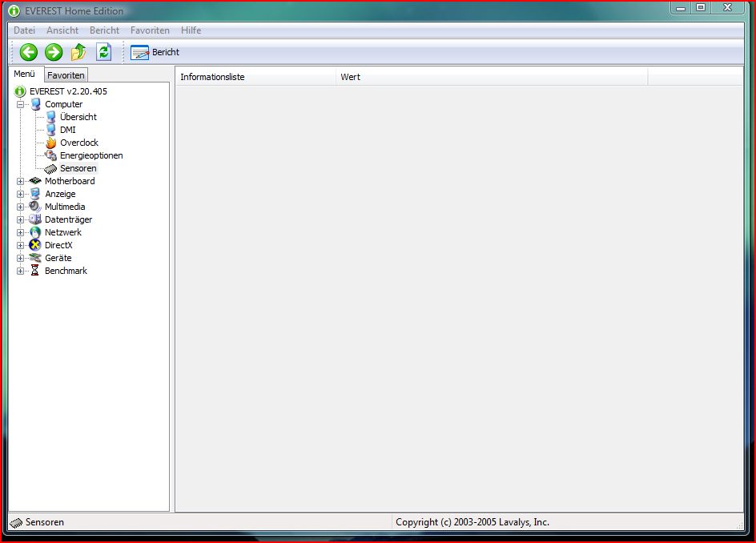Sort by the Informationsliste column header
Viewport: 756px width, 543px height.
255,77
